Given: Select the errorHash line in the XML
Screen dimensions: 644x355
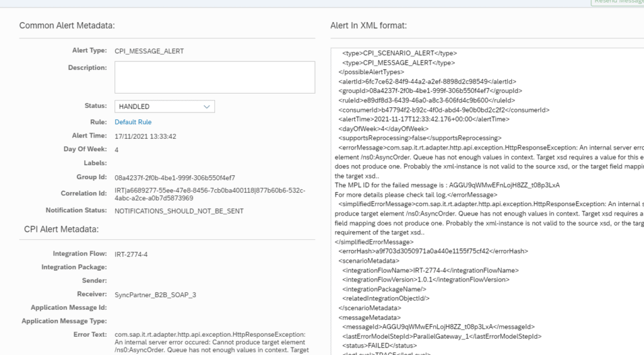Looking at the screenshot, I should [x=433, y=251].
